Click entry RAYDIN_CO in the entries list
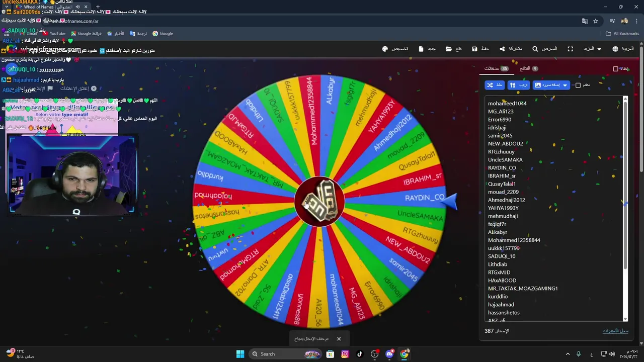 (502, 168)
